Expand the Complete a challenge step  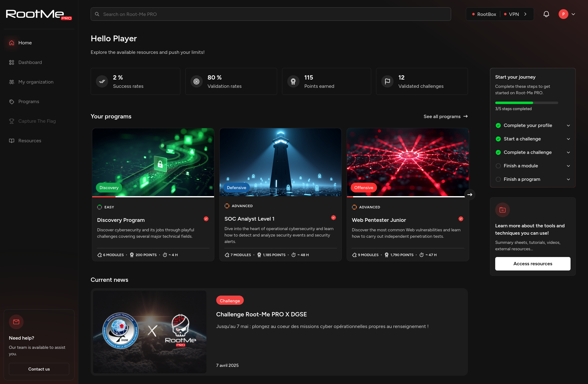[x=568, y=152]
